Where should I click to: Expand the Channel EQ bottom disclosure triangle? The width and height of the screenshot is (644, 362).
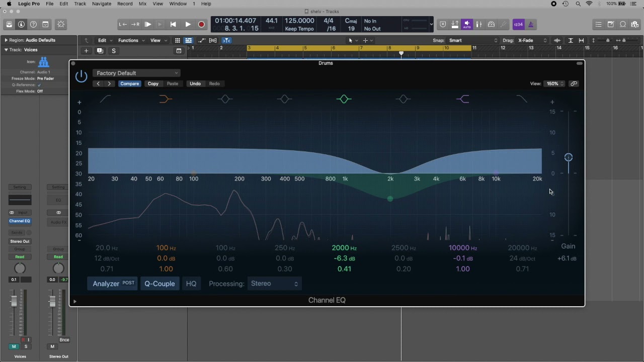pyautogui.click(x=74, y=302)
